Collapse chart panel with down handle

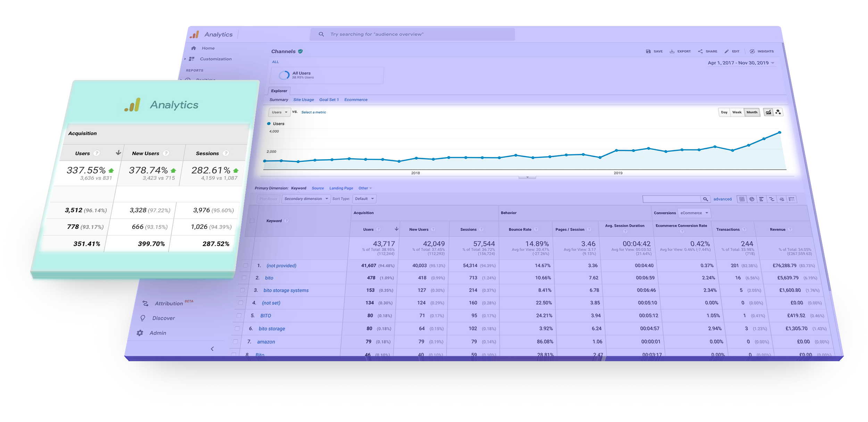(527, 177)
